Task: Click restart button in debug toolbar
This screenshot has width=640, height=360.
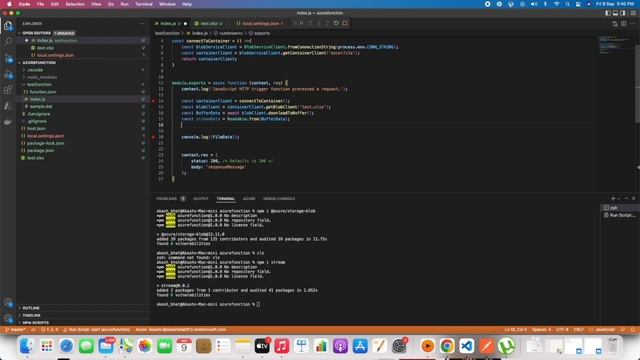Action: pyautogui.click(x=336, y=23)
